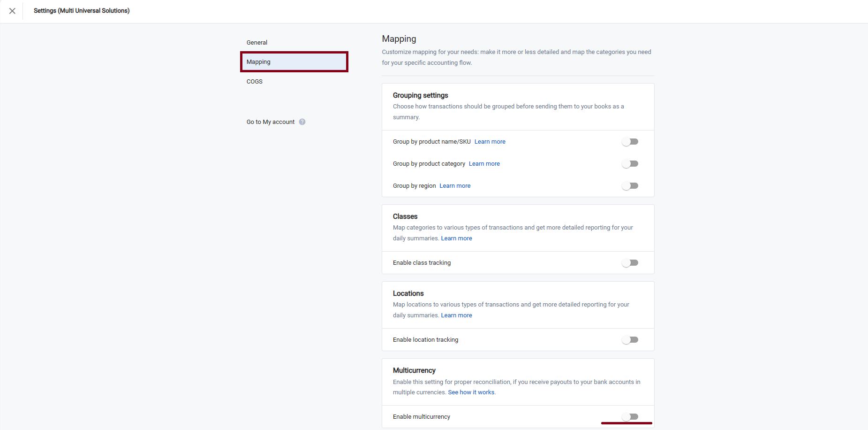Click the Grouping settings section heading
Image resolution: width=868 pixels, height=430 pixels.
click(420, 95)
